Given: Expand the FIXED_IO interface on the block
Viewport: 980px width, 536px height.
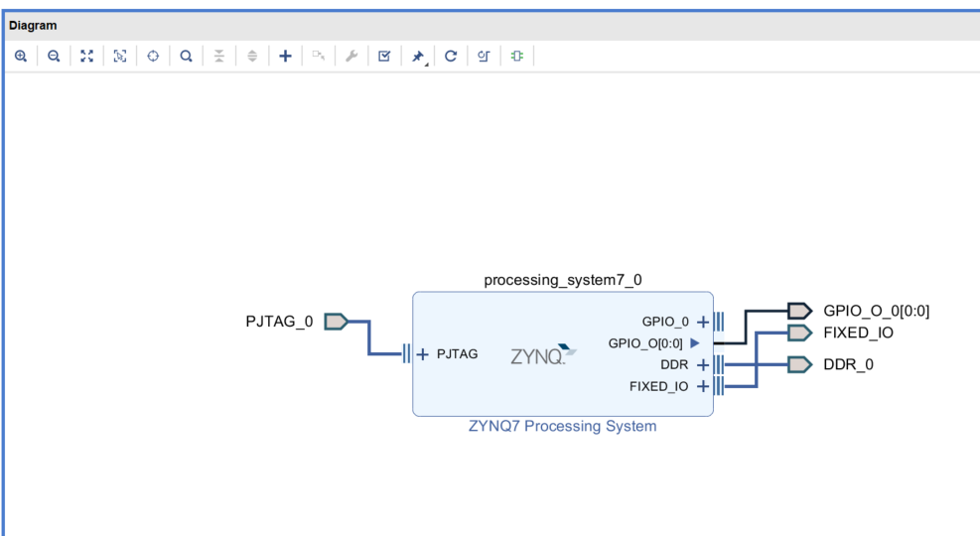Looking at the screenshot, I should coord(703,386).
